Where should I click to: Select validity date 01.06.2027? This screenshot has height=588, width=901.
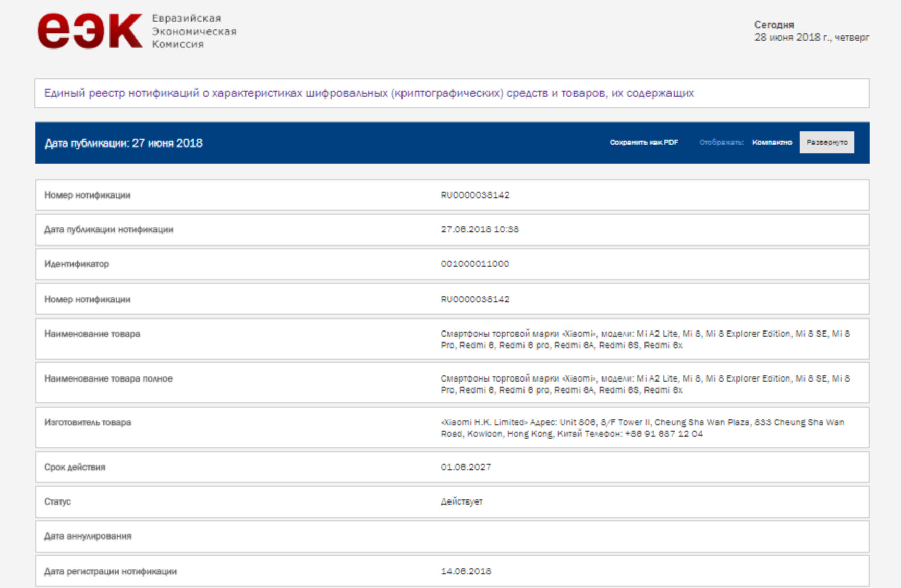click(466, 467)
